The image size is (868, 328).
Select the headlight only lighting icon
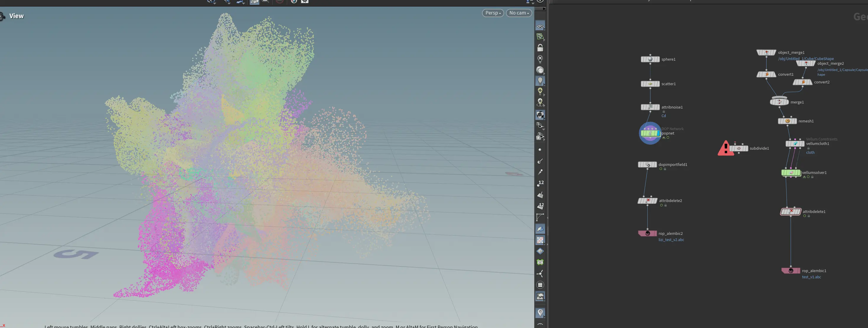(x=540, y=70)
